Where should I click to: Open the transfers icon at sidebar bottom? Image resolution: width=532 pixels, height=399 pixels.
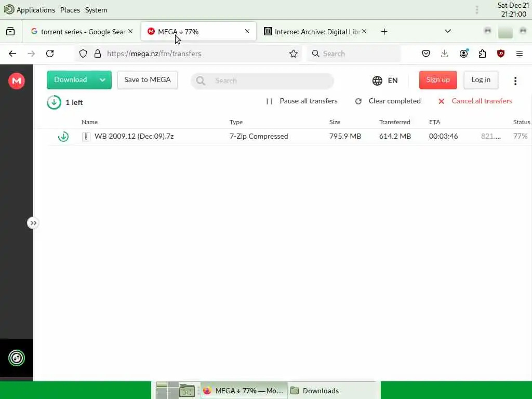point(16,358)
